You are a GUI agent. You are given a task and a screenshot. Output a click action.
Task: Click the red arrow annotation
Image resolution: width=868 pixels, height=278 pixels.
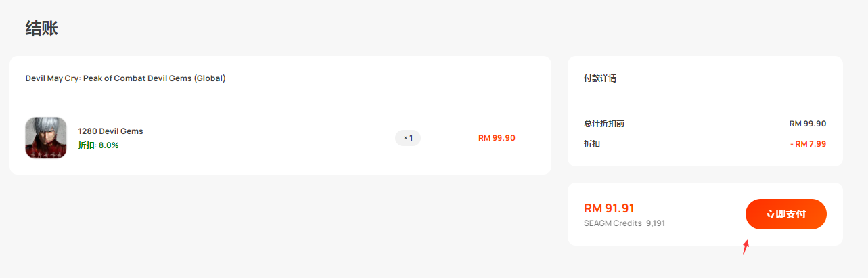point(746,247)
